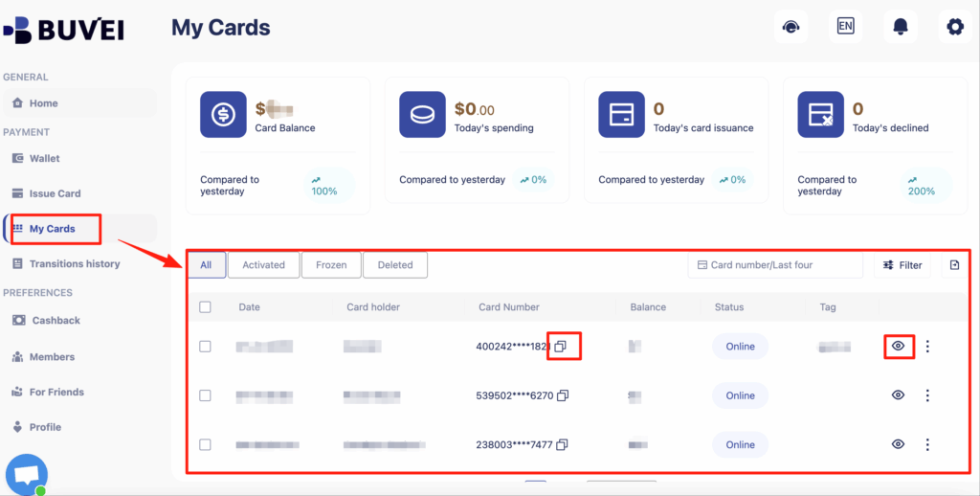Check the box for card 539502****6270

pos(205,395)
